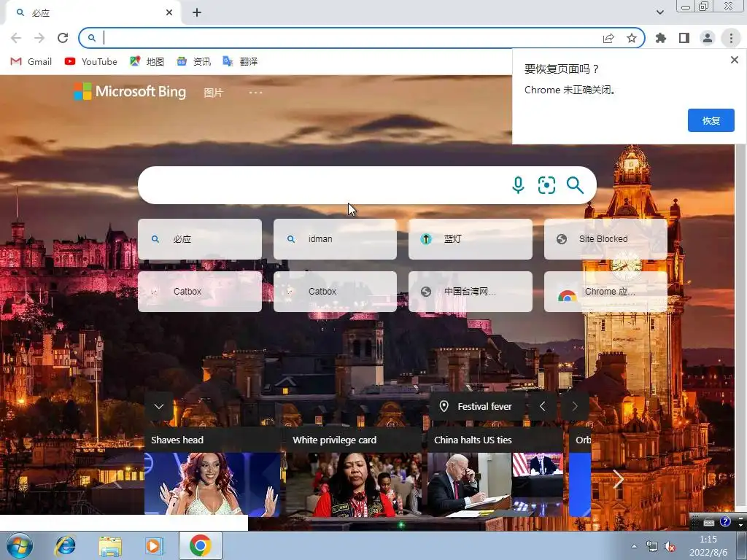Open the Gmail bookmark

coord(31,61)
